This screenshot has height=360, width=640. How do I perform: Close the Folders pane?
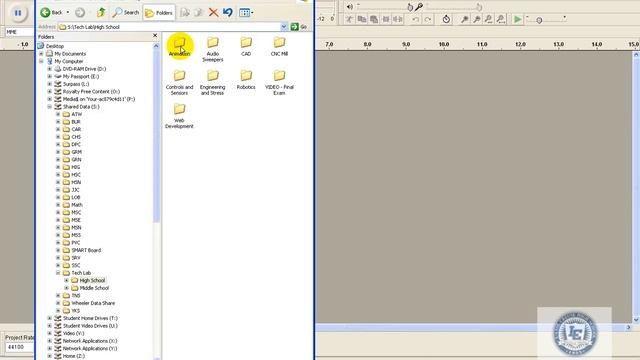click(155, 36)
